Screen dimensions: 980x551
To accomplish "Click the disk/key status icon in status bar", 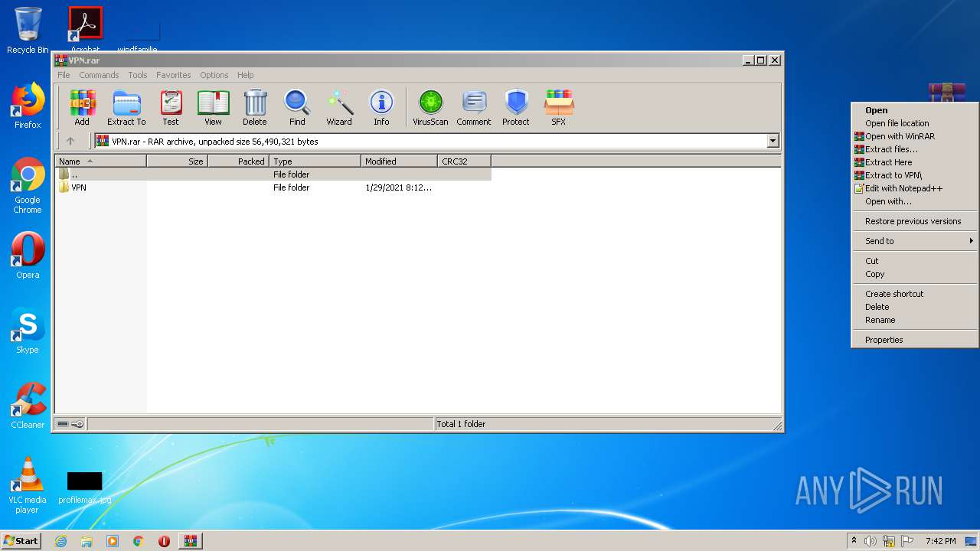I will [x=70, y=424].
